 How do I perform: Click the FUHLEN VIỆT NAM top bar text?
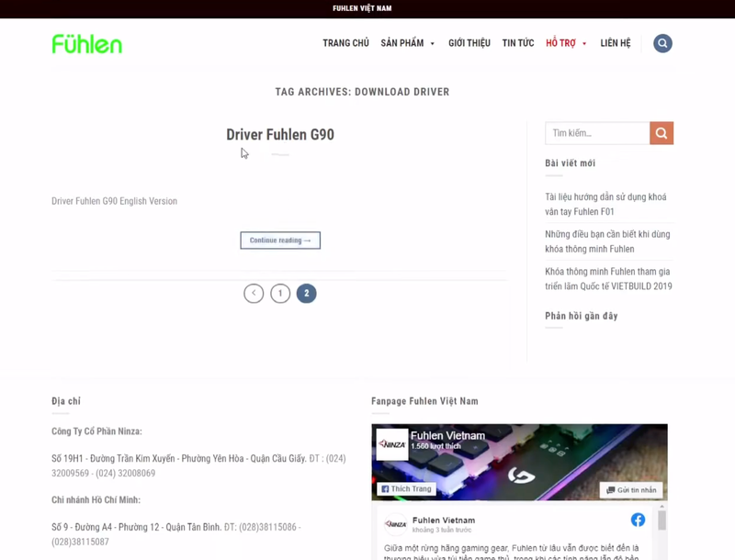[362, 8]
